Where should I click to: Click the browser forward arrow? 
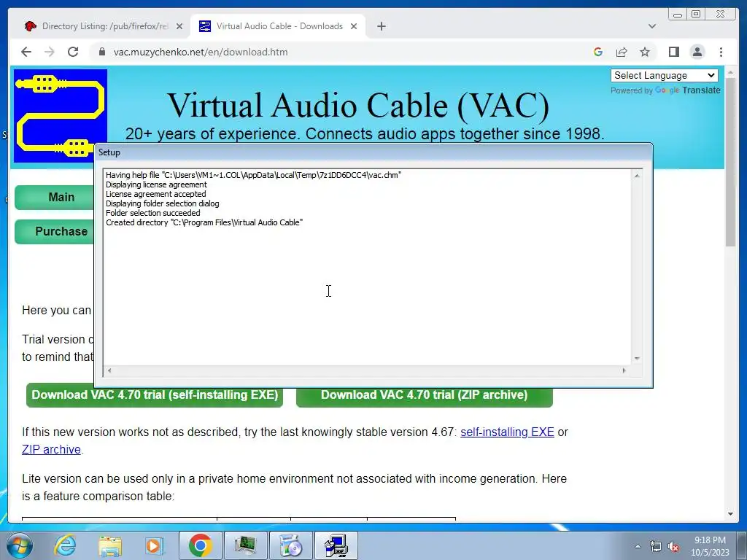(x=50, y=52)
